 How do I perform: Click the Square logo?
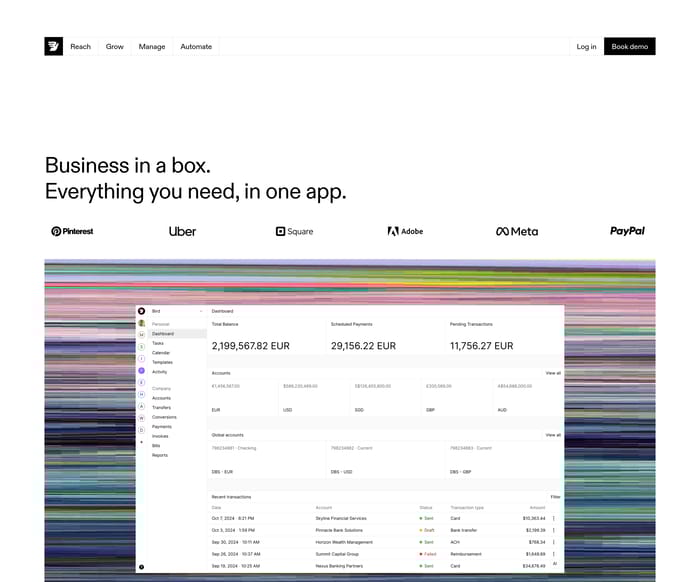(294, 231)
